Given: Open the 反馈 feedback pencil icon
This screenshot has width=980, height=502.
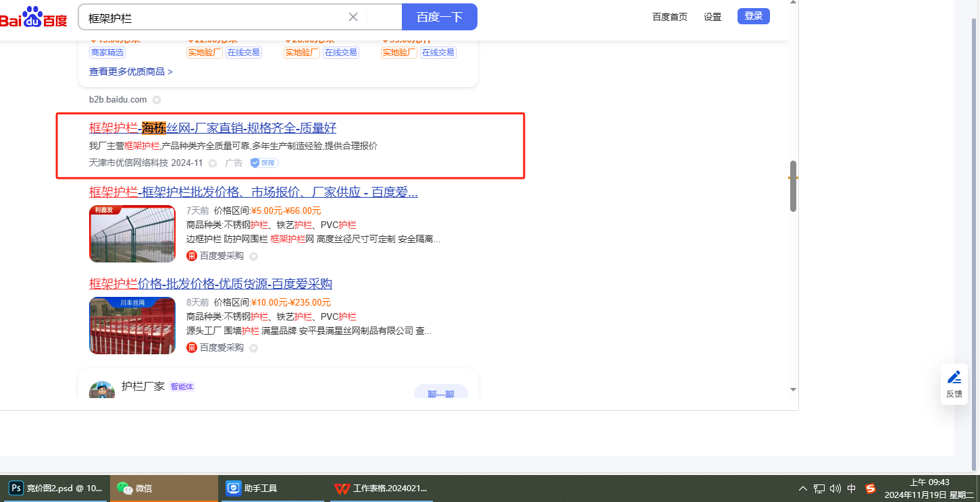Looking at the screenshot, I should tap(954, 378).
